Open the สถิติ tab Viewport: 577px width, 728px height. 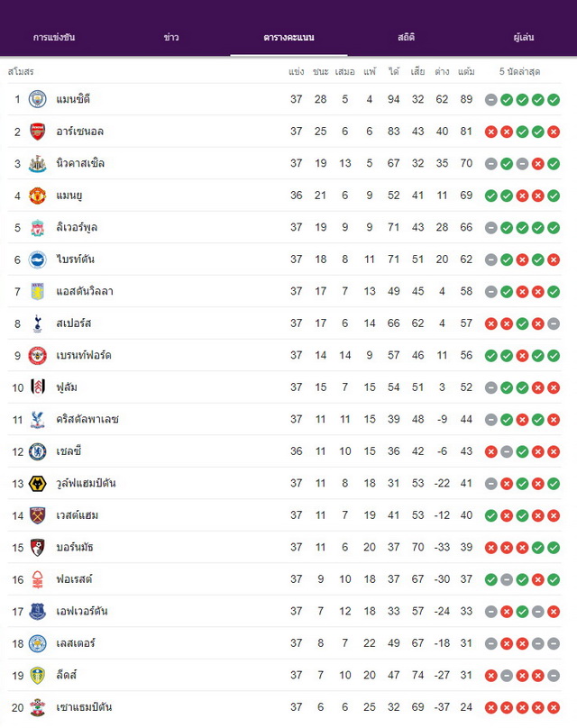[x=406, y=37]
